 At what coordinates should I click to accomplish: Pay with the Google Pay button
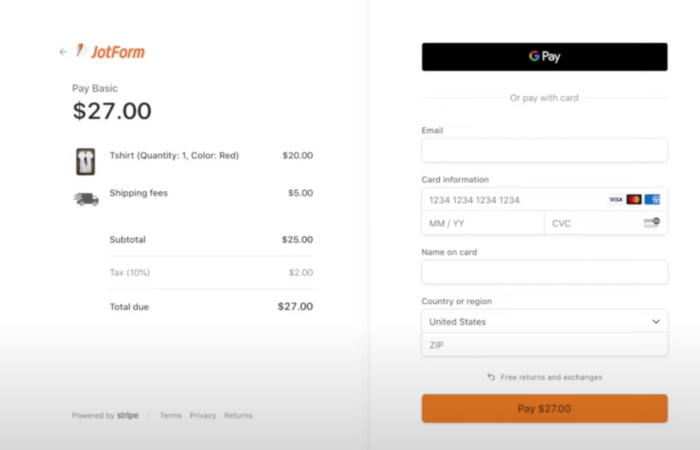pos(544,57)
